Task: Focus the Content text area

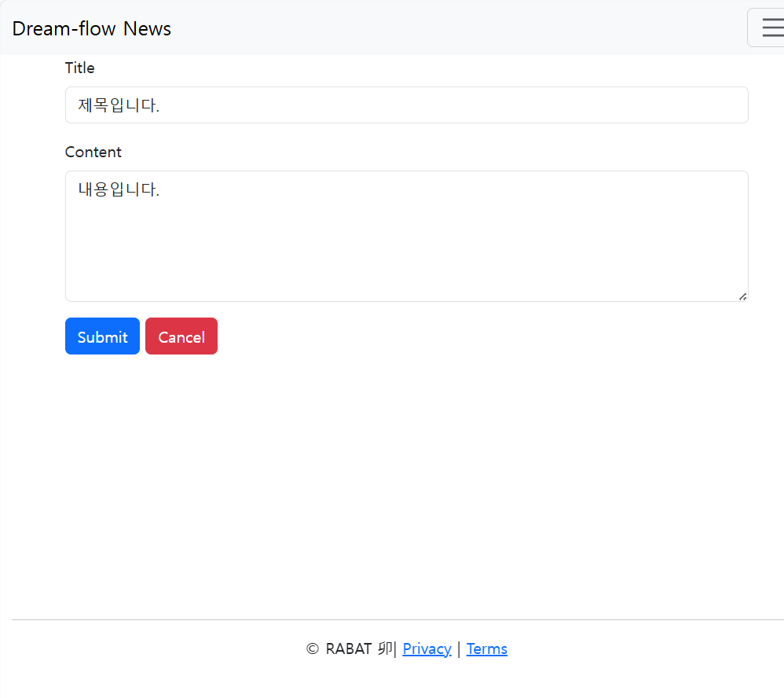Action: 406,236
